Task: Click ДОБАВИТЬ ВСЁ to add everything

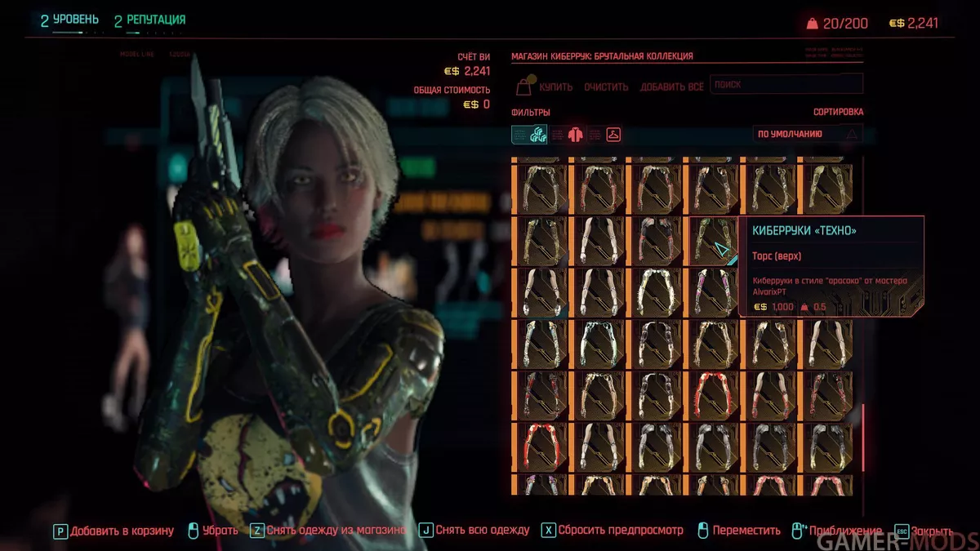Action: (671, 87)
